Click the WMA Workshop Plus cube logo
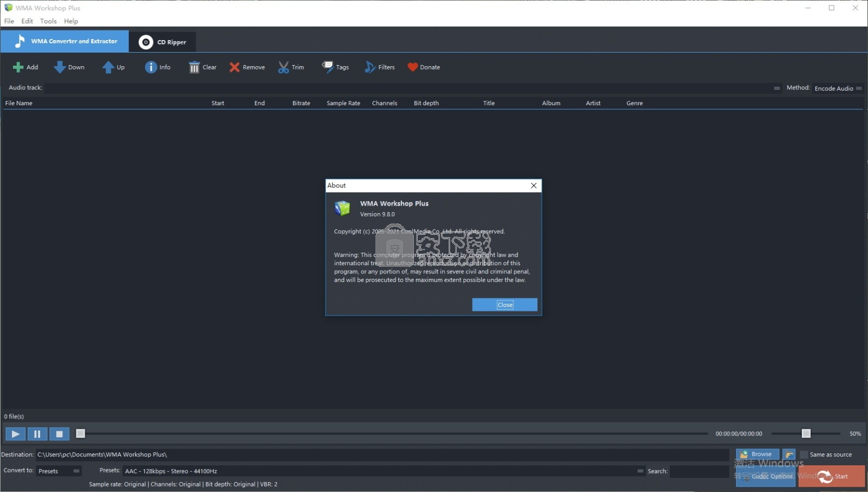The height and width of the screenshot is (492, 868). tap(343, 208)
